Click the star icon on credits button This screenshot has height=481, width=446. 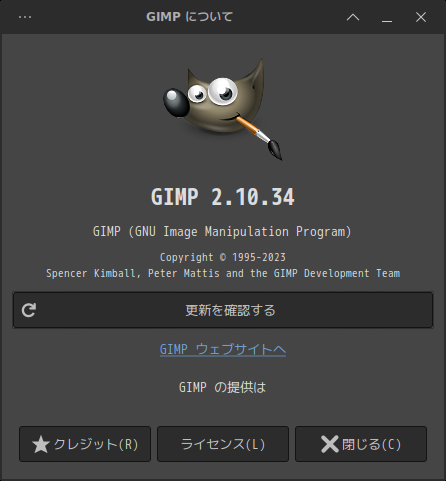(x=41, y=444)
